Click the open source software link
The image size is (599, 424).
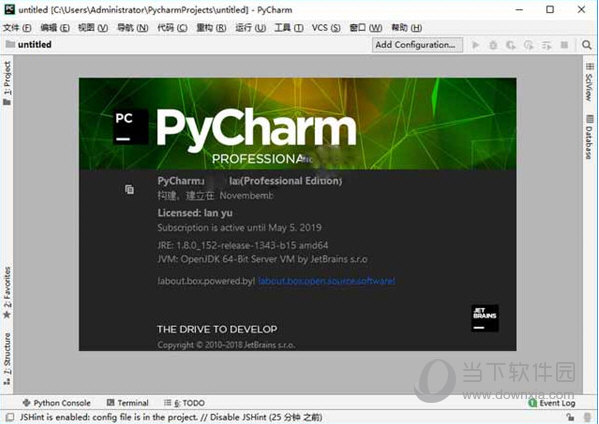[x=327, y=281]
